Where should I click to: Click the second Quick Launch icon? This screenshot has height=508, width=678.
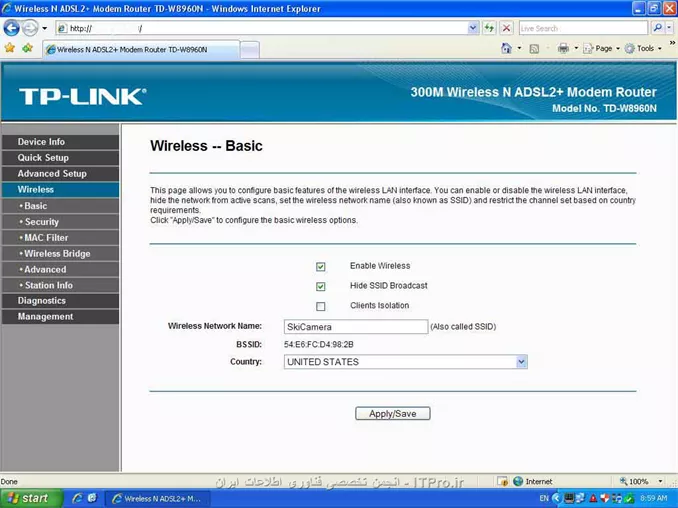point(92,498)
